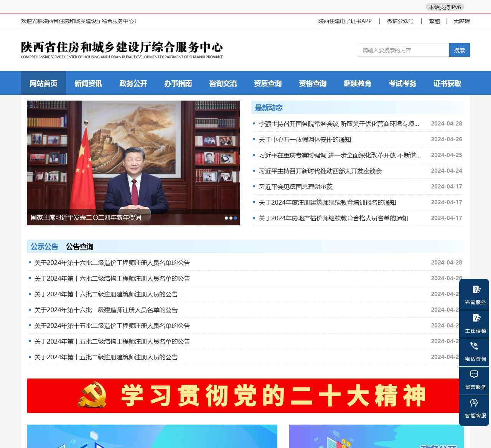
Task: Select the first carousel indicator dot
Action: point(226,218)
